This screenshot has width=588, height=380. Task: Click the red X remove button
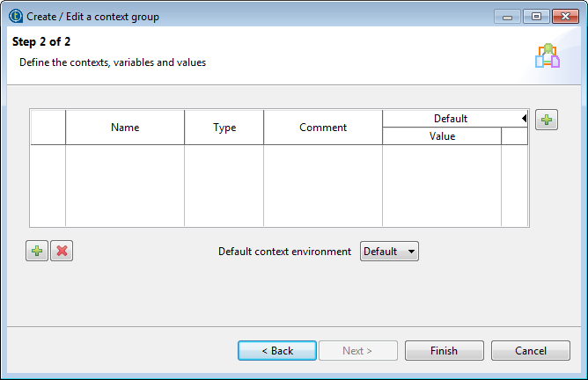(62, 251)
